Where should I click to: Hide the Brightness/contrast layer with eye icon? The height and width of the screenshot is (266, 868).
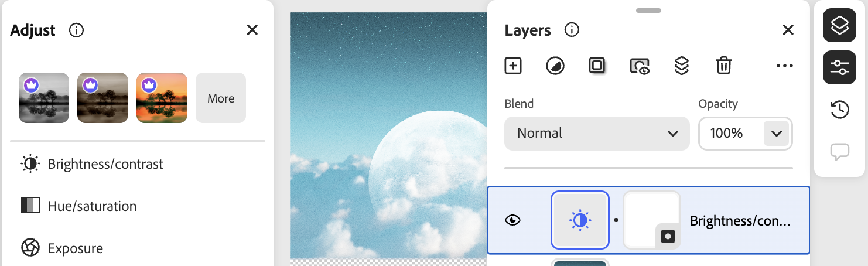(512, 220)
